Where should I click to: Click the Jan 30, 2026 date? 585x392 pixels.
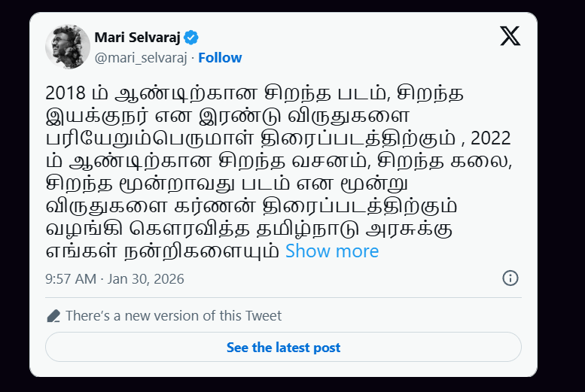tap(145, 278)
